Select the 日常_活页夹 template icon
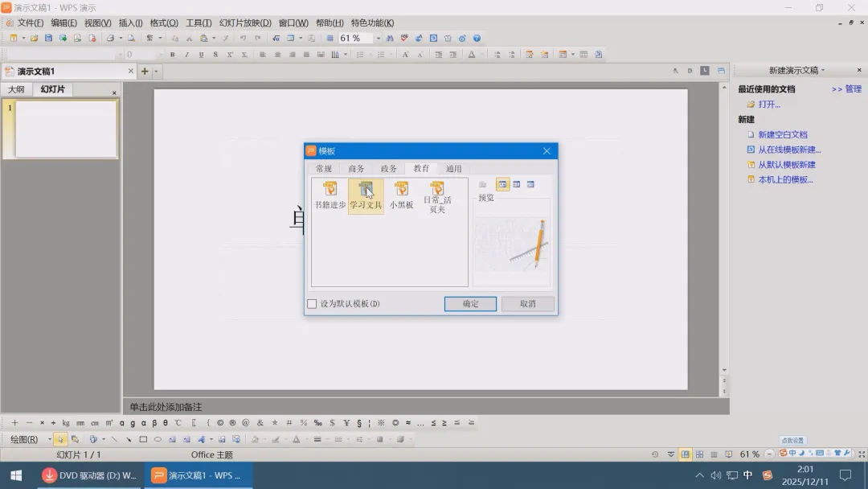Image resolution: width=868 pixels, height=489 pixels. [437, 197]
